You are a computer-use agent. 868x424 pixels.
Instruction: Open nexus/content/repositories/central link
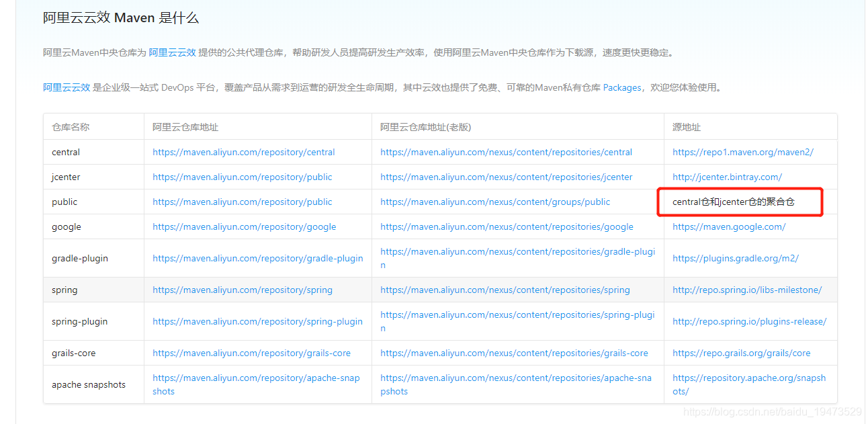pos(507,152)
